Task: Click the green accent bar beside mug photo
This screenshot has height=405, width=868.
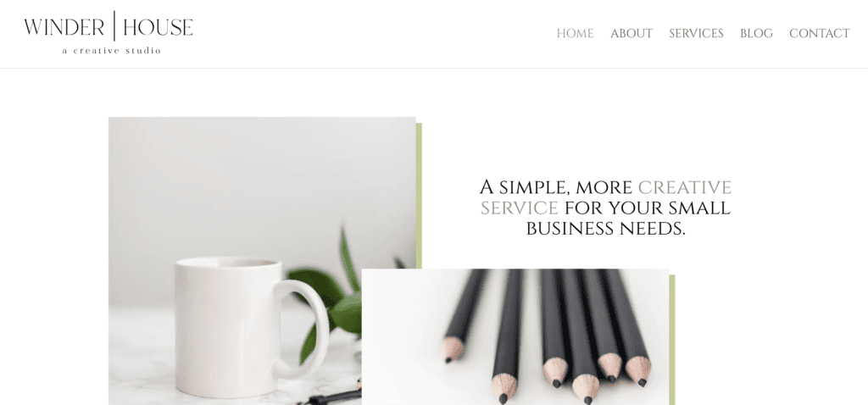Action: (419, 196)
